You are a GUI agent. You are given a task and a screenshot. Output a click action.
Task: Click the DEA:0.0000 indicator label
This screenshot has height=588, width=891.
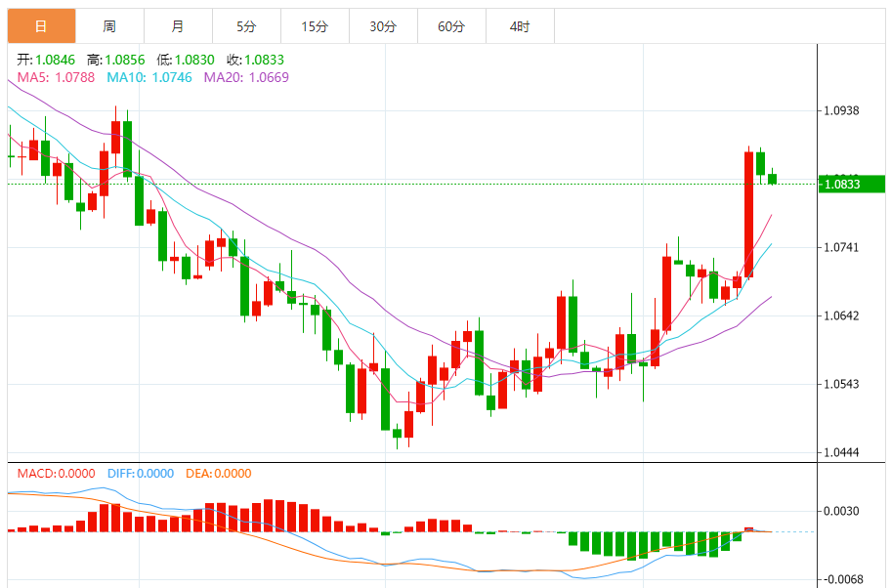pyautogui.click(x=218, y=474)
